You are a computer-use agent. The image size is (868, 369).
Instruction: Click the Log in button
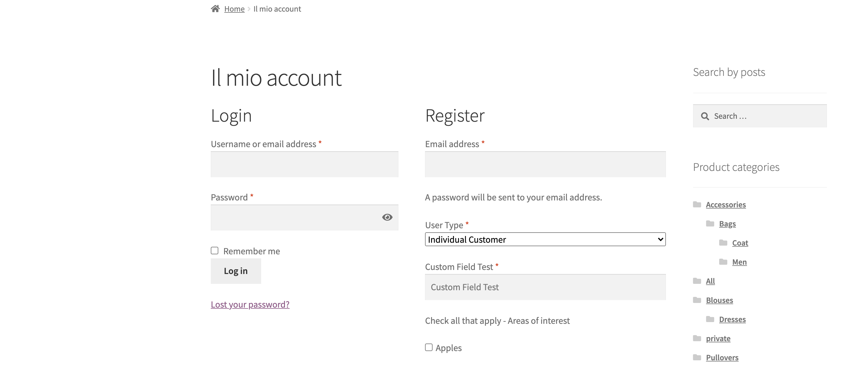pos(236,271)
